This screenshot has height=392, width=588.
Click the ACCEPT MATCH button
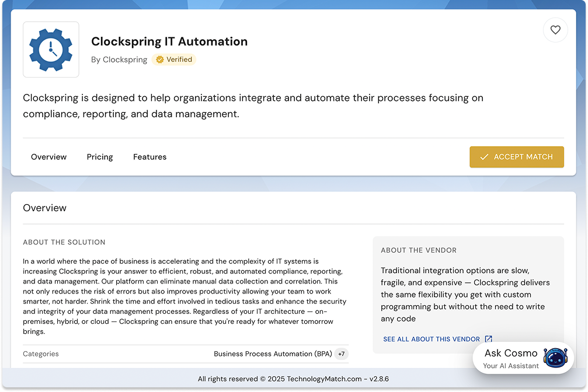click(x=516, y=157)
